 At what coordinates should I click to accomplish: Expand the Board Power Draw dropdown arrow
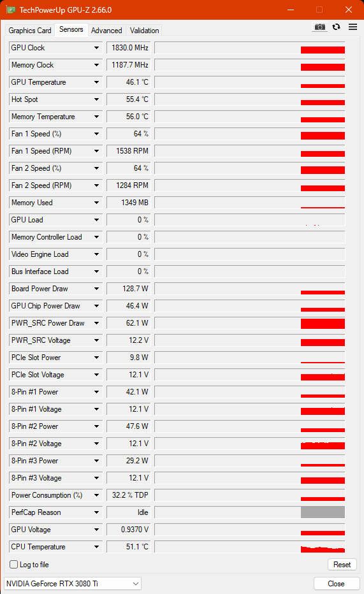pyautogui.click(x=97, y=289)
